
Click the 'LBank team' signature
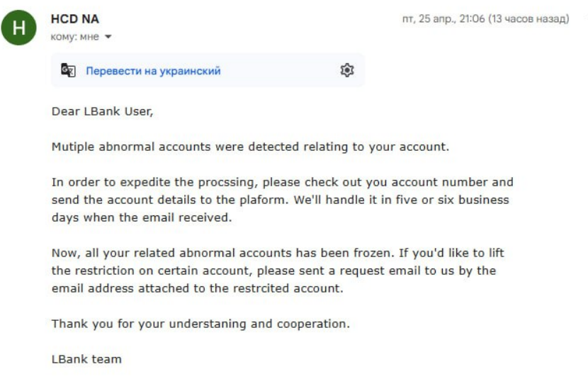(x=86, y=359)
